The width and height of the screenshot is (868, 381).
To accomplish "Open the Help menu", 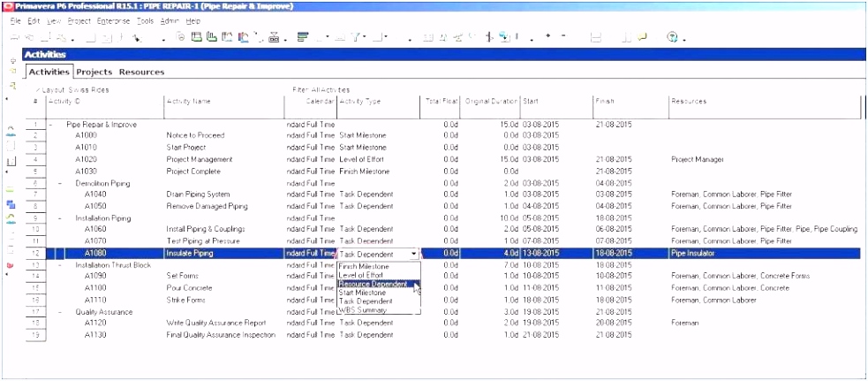I will tap(193, 20).
